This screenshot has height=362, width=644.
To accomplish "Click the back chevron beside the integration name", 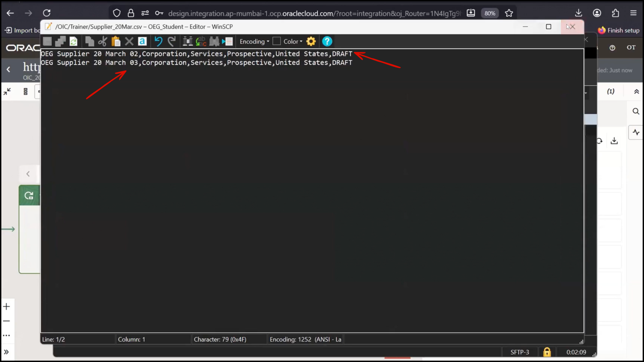I will (8, 69).
